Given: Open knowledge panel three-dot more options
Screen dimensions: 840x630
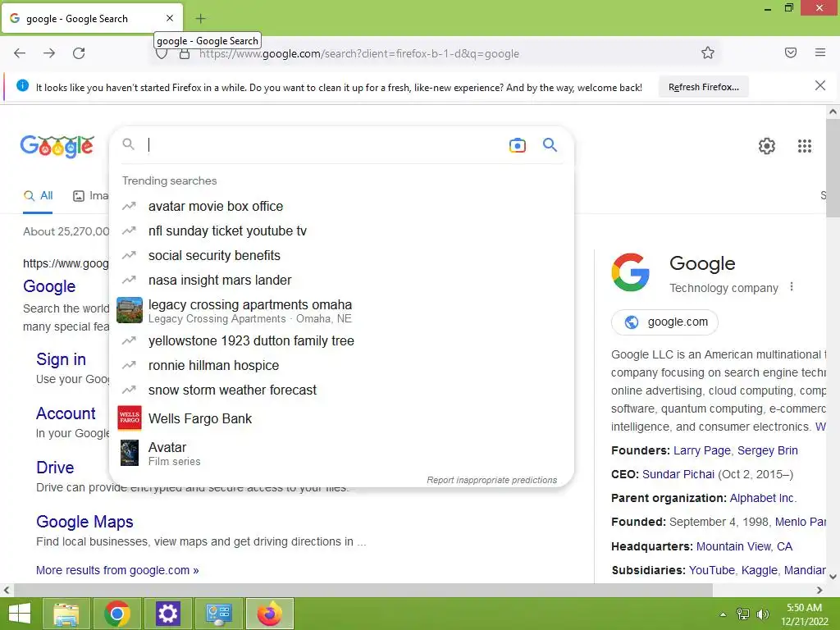Looking at the screenshot, I should [792, 287].
